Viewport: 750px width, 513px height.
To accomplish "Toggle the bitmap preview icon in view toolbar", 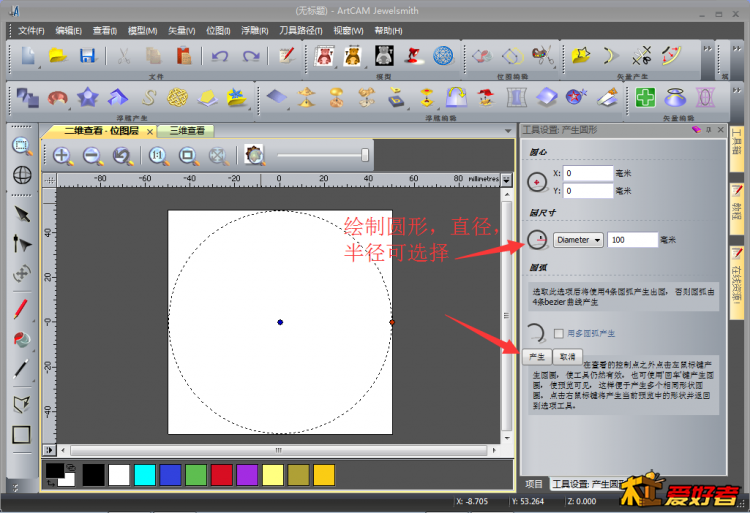I will click(254, 156).
